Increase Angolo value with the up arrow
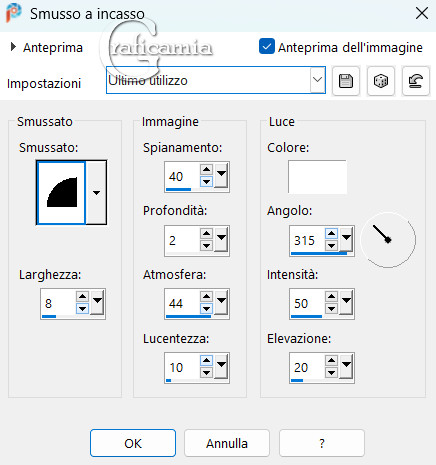 tap(331, 233)
